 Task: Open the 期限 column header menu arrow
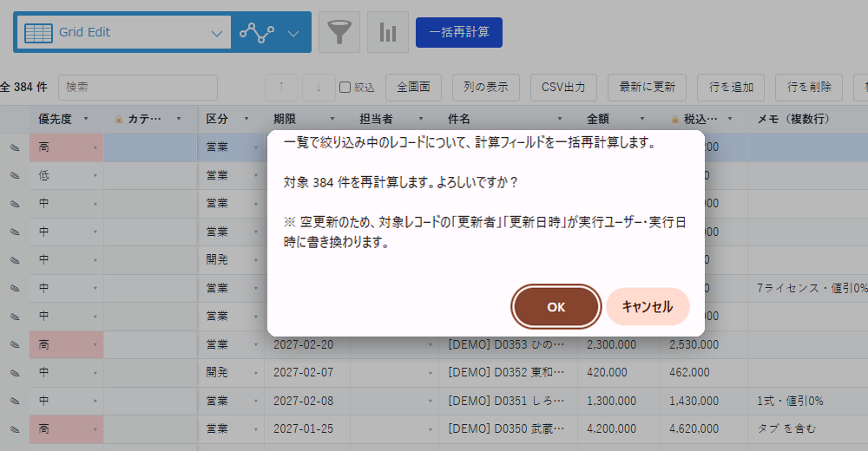point(332,119)
